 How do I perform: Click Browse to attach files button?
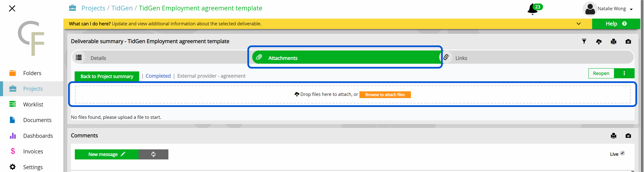tap(385, 95)
